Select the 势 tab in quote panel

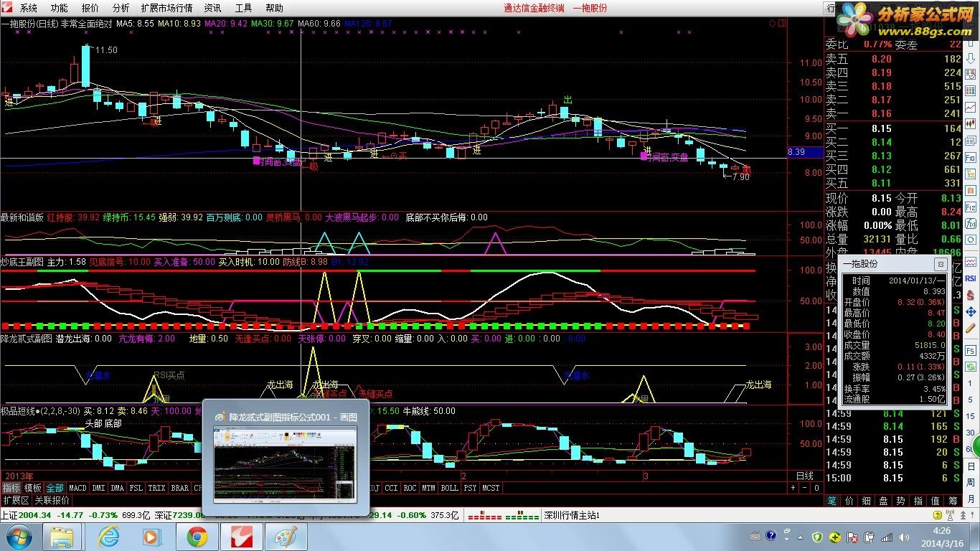tap(901, 501)
